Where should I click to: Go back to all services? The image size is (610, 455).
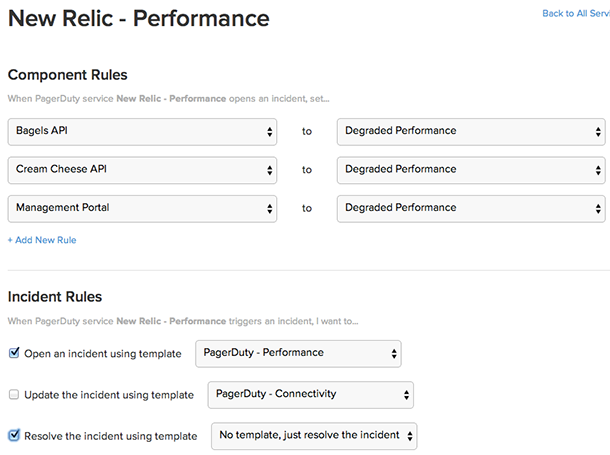tap(575, 13)
